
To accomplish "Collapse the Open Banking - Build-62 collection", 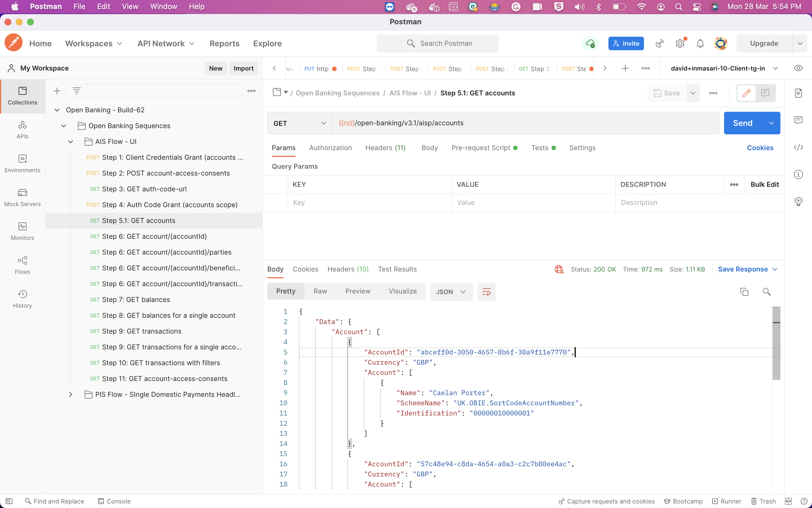I will coord(57,110).
